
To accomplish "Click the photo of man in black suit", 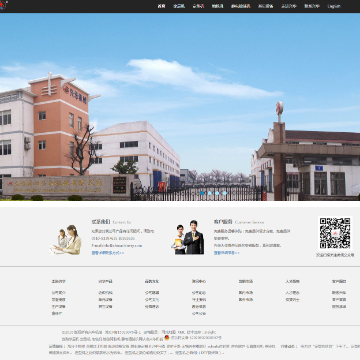I will click(x=188, y=237).
